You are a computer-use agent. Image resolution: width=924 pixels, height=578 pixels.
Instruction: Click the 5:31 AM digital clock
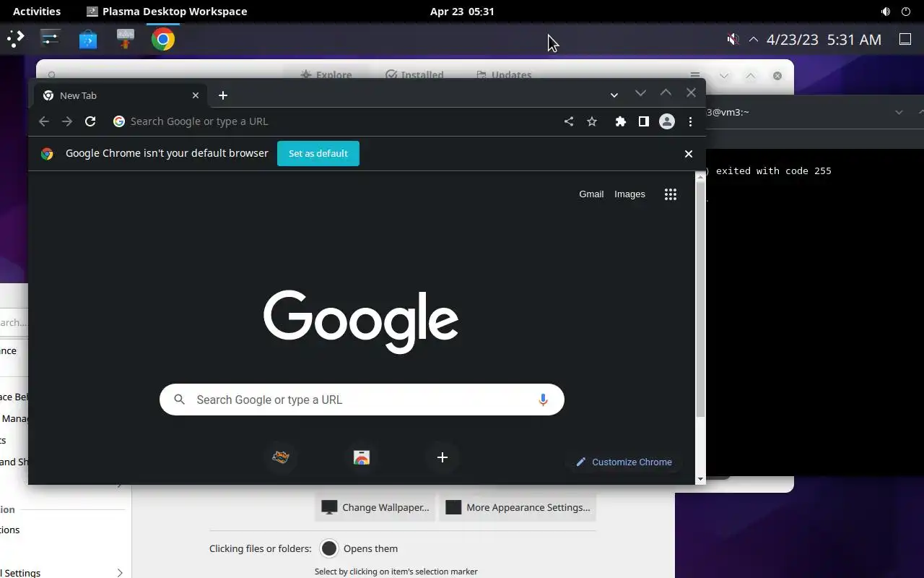pos(854,40)
